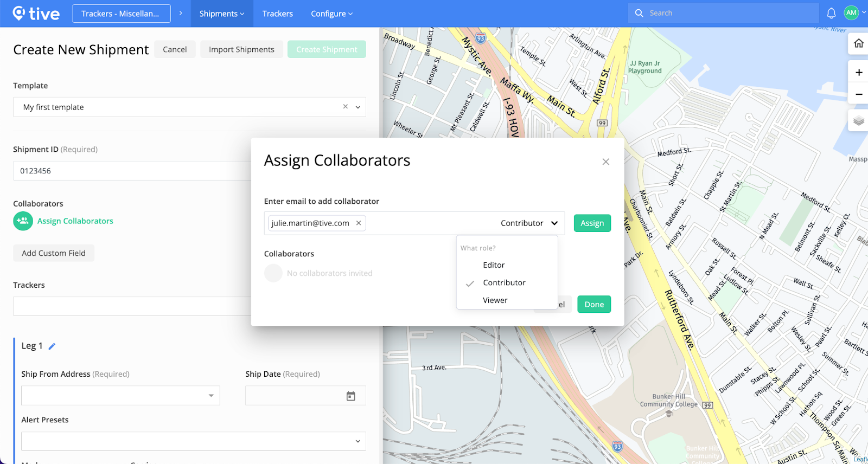
Task: Remove julie.martin@tive.com email chip
Action: pos(359,223)
